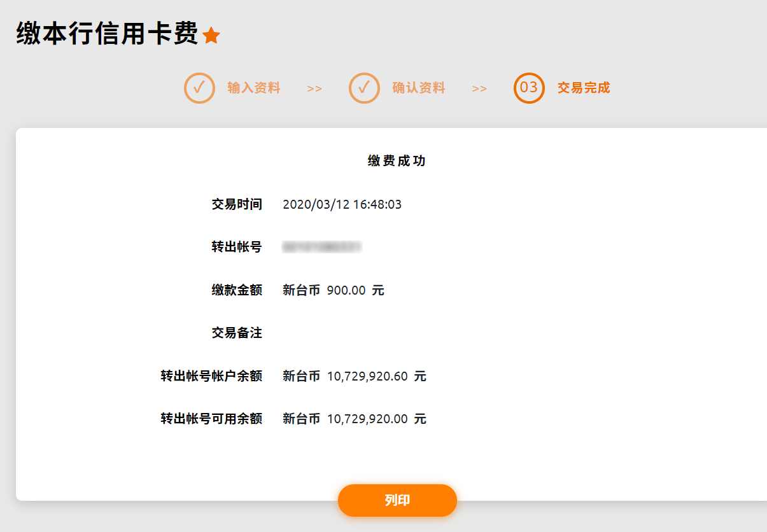Image resolution: width=767 pixels, height=532 pixels.
Task: Click the first >> arrow after 输入资料
Action: [x=314, y=88]
